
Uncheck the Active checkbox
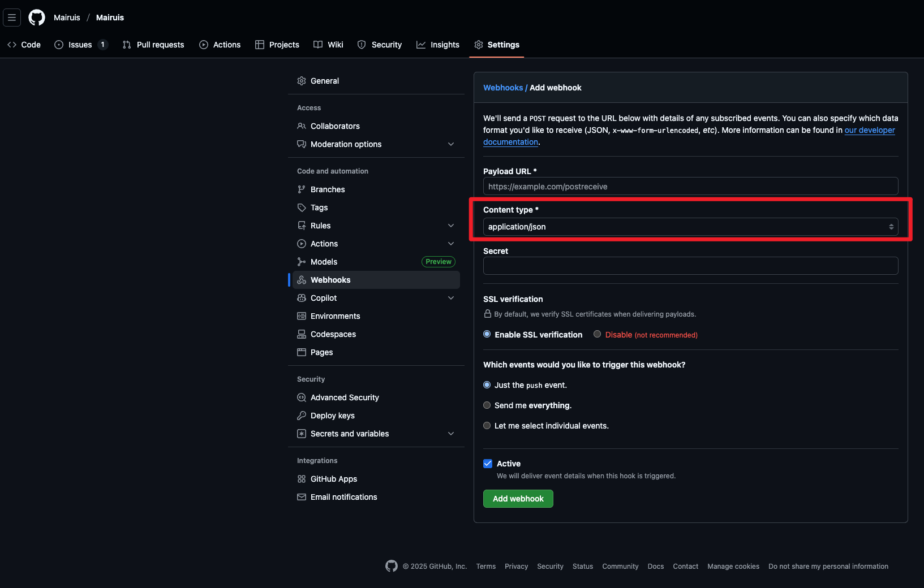click(488, 464)
